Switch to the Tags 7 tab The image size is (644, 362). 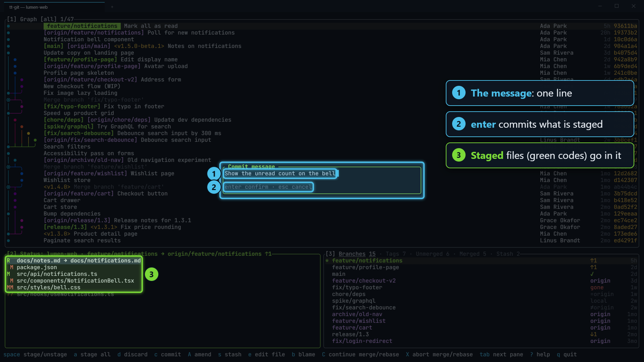click(396, 254)
